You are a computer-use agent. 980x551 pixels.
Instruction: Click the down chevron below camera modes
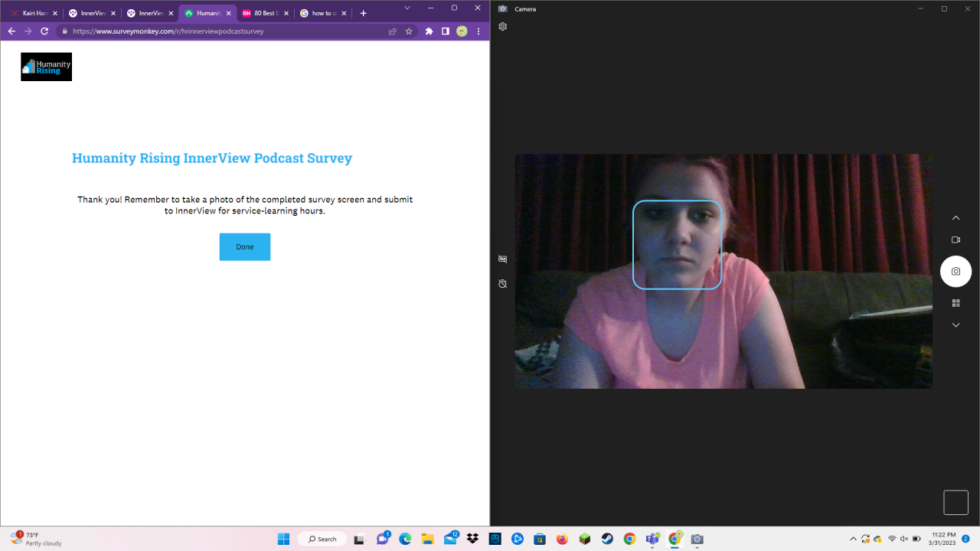[x=955, y=325]
